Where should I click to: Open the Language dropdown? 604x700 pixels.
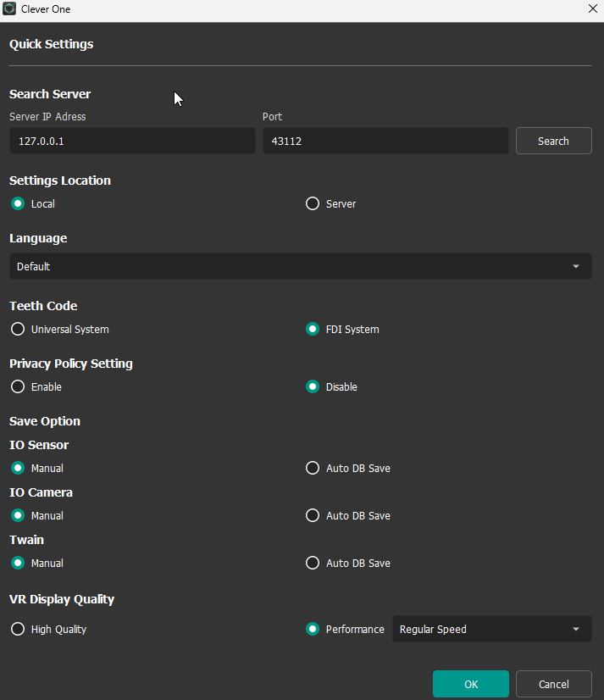tap(301, 266)
